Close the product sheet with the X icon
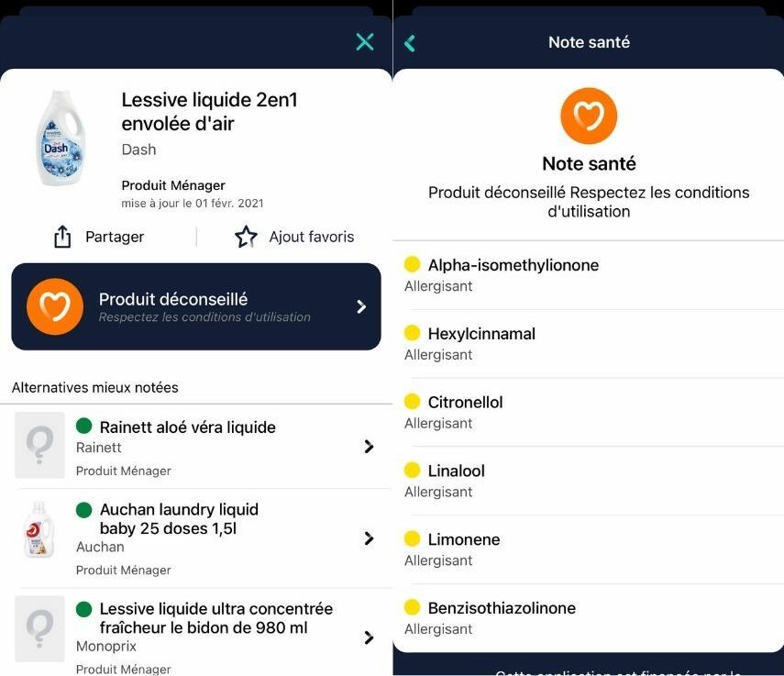This screenshot has height=676, width=784. pyautogui.click(x=365, y=42)
